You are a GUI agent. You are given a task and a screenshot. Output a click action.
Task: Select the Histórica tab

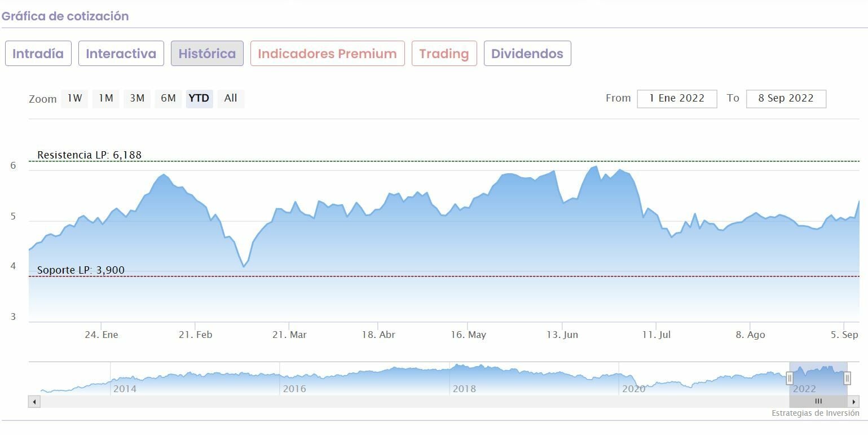(207, 54)
